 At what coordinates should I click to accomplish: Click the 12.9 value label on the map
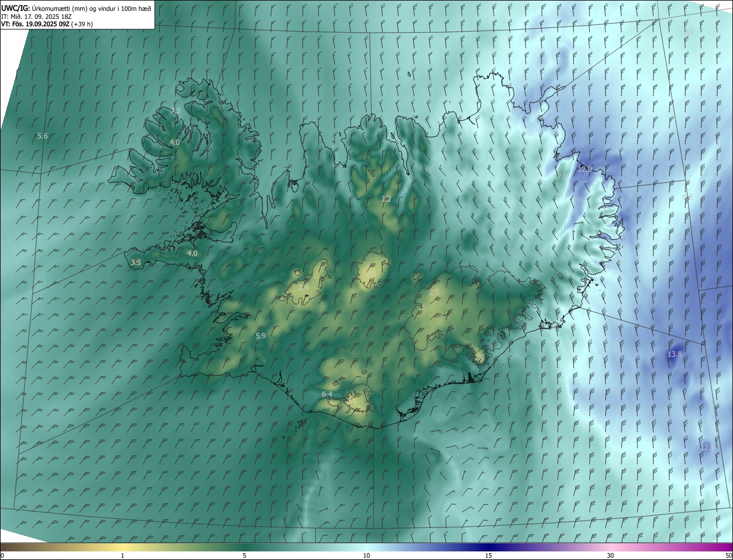tap(585, 169)
